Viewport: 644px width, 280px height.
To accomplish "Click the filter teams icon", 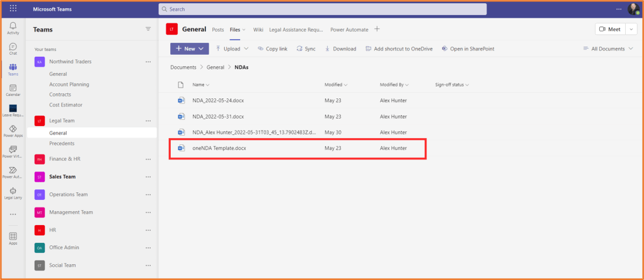I will [x=148, y=29].
